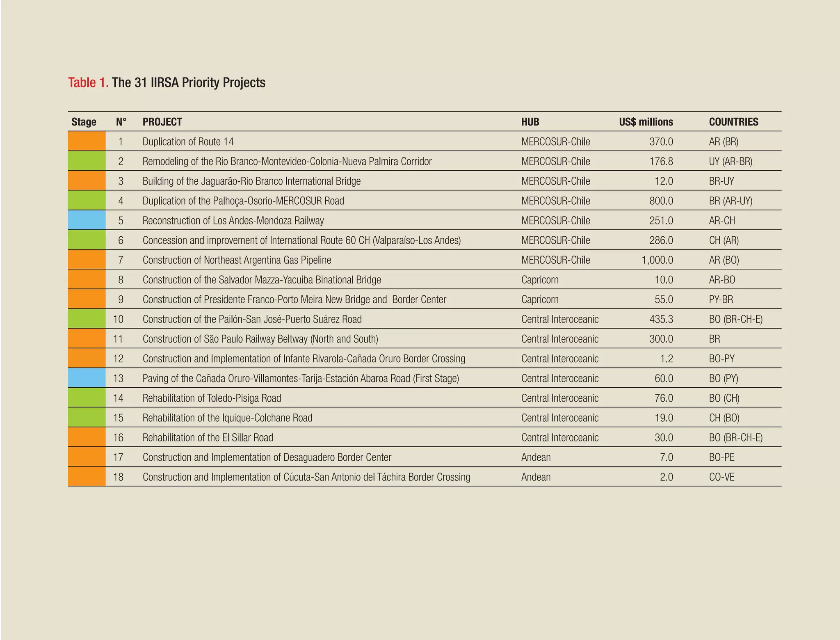Click Construction of Northeast Argentina Gas Pipeline

pyautogui.click(x=237, y=260)
